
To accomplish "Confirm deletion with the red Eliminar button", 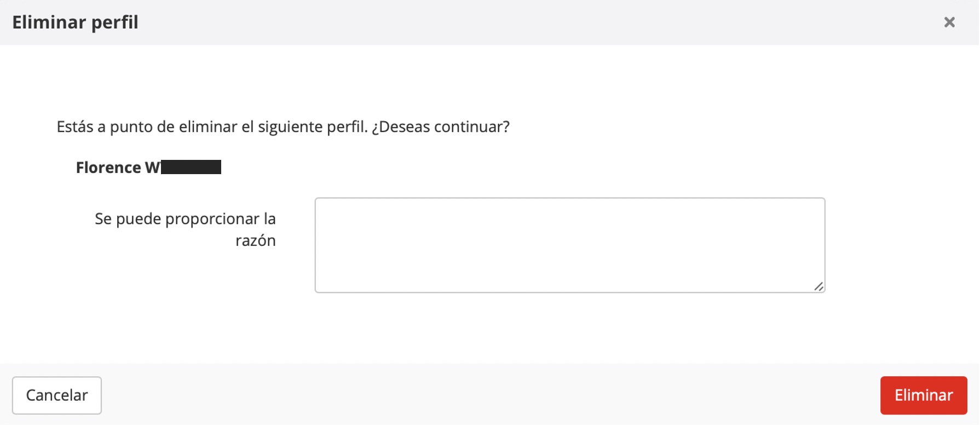I will [923, 395].
